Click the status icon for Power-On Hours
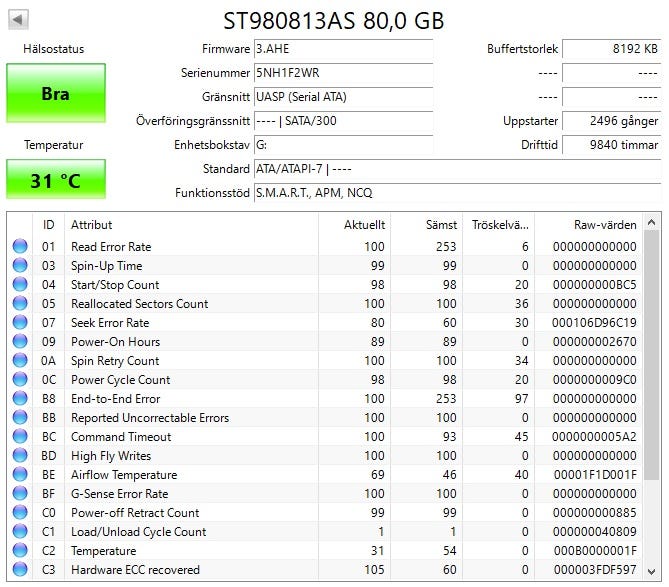 point(20,342)
